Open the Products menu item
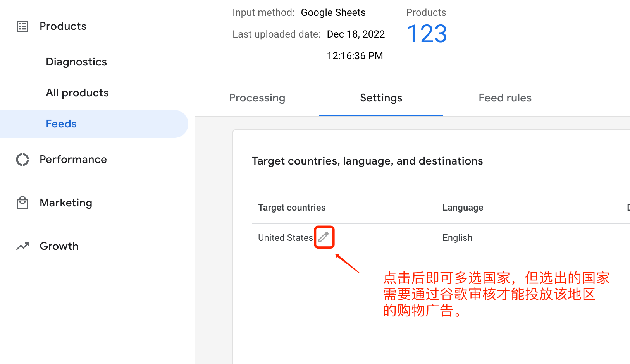Screen dimensions: 630x364 tap(63, 26)
